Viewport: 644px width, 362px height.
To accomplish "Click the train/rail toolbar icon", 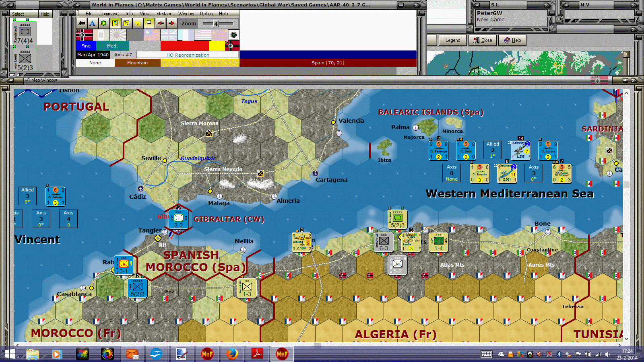I will tap(82, 23).
